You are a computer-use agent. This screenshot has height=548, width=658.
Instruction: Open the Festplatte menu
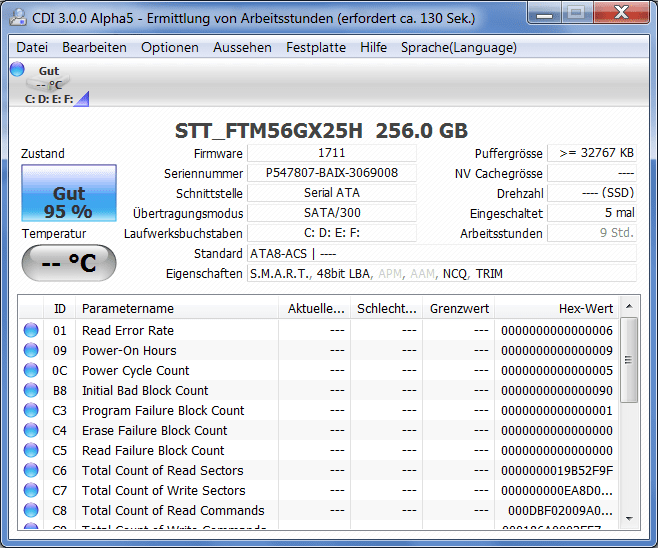[316, 47]
